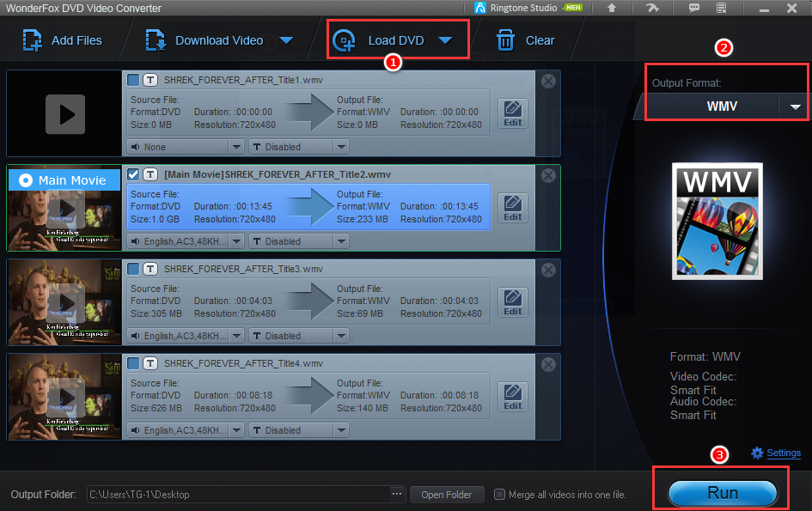Image resolution: width=812 pixels, height=511 pixels.
Task: Open the feedback chat bubble icon
Action: click(694, 8)
